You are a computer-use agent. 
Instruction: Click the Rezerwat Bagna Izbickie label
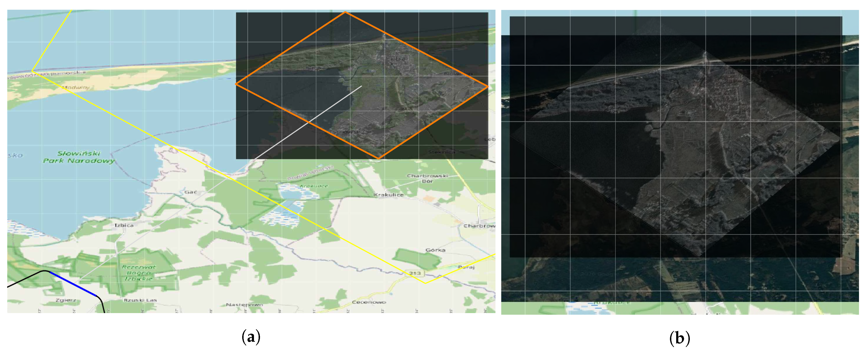[x=139, y=273]
